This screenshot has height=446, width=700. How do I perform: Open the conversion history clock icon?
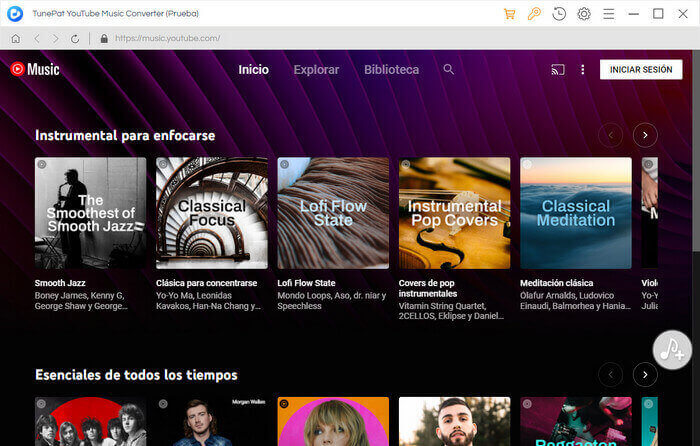coord(559,14)
